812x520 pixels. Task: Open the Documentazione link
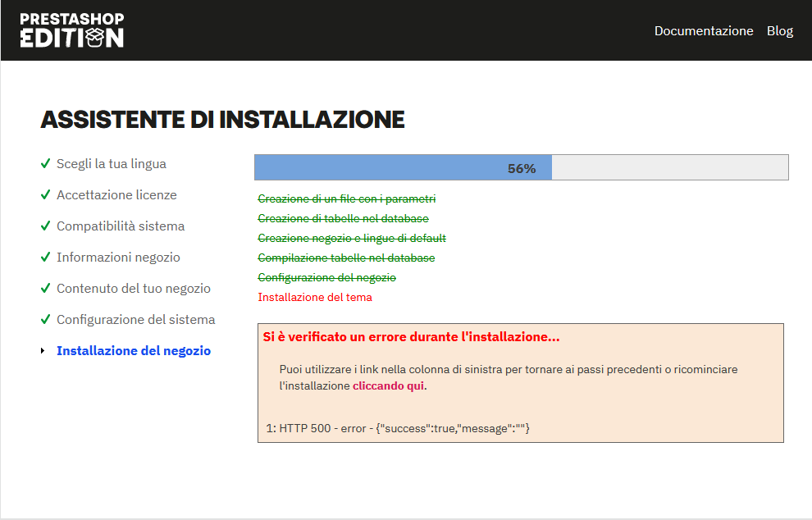(703, 30)
